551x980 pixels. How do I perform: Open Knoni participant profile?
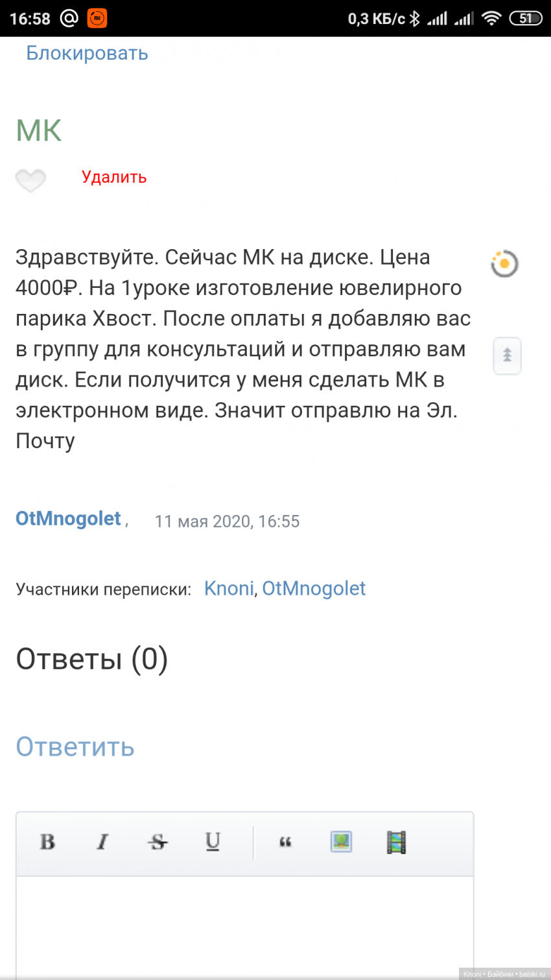click(x=229, y=588)
